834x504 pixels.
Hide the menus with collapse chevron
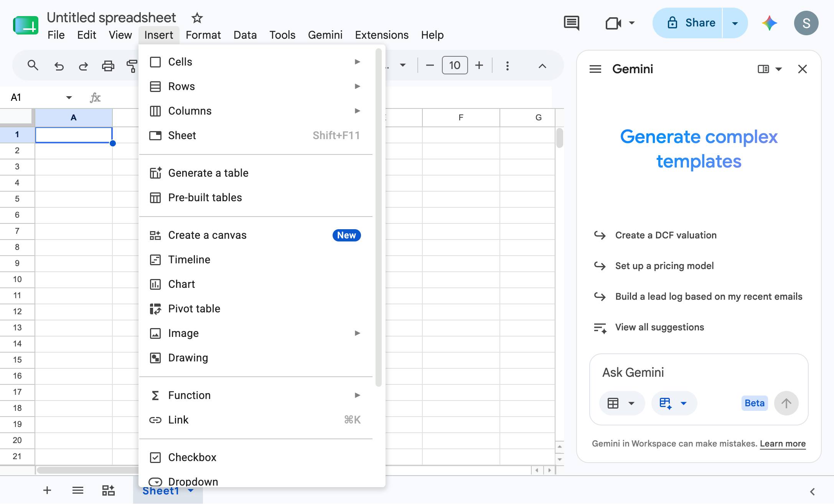542,66
